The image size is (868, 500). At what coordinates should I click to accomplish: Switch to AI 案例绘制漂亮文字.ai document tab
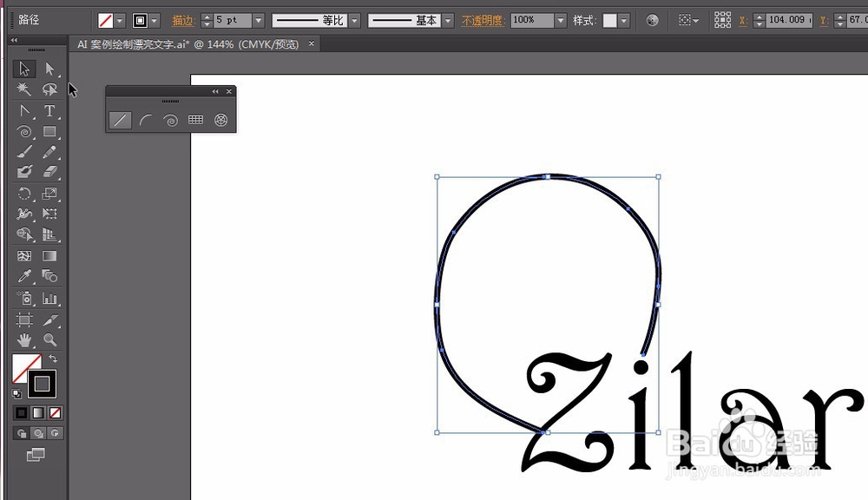click(x=188, y=44)
